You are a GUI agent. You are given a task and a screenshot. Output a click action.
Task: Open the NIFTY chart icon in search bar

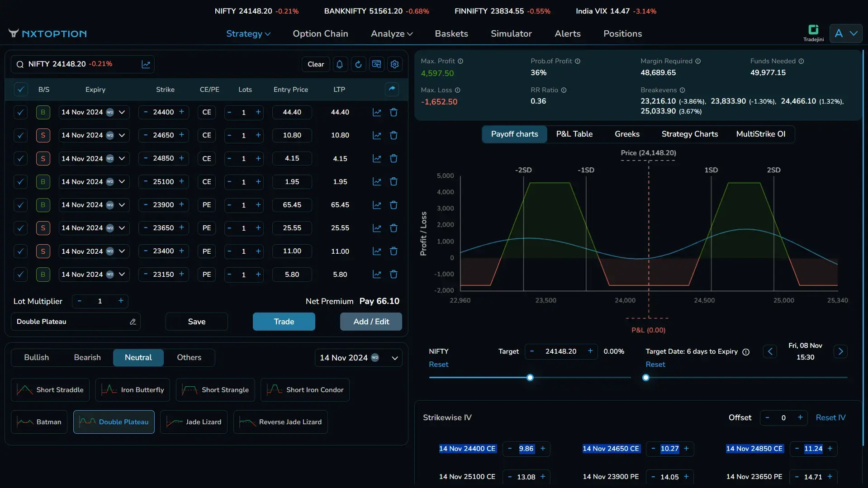146,64
